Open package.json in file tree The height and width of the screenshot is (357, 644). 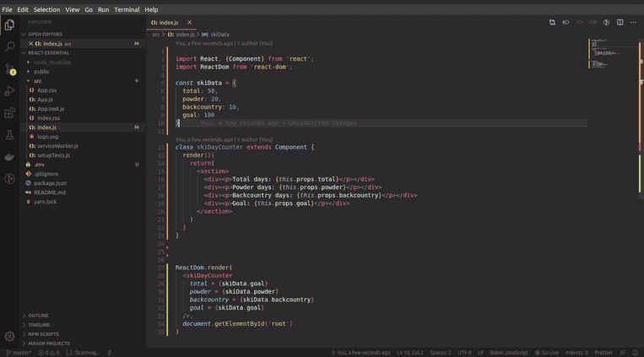click(x=50, y=183)
